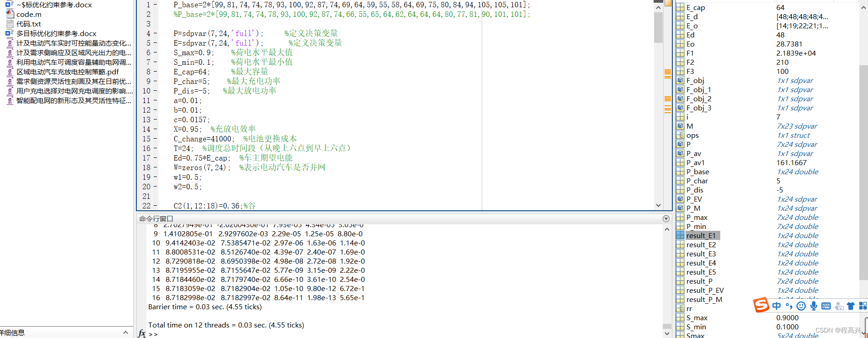Select E_d variable row
The image size is (868, 338).
(766, 16)
